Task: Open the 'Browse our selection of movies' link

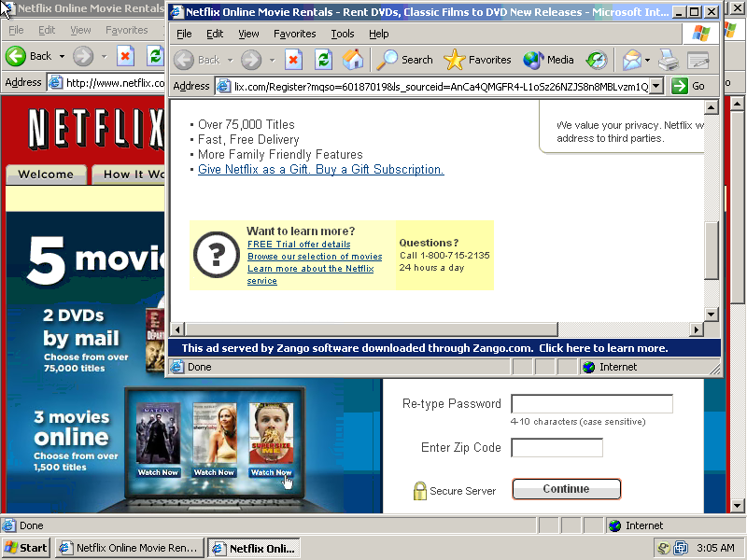Action: (315, 257)
